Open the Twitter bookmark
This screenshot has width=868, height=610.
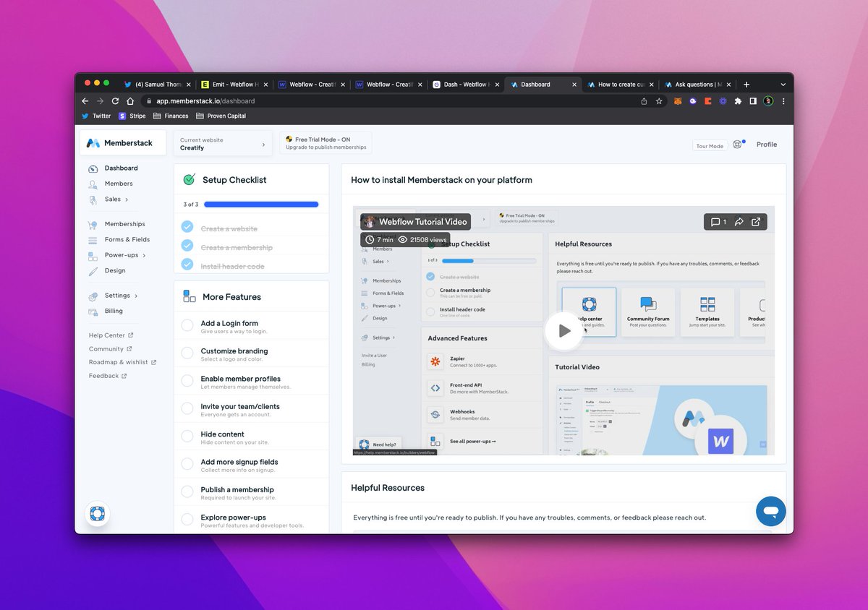click(x=96, y=116)
